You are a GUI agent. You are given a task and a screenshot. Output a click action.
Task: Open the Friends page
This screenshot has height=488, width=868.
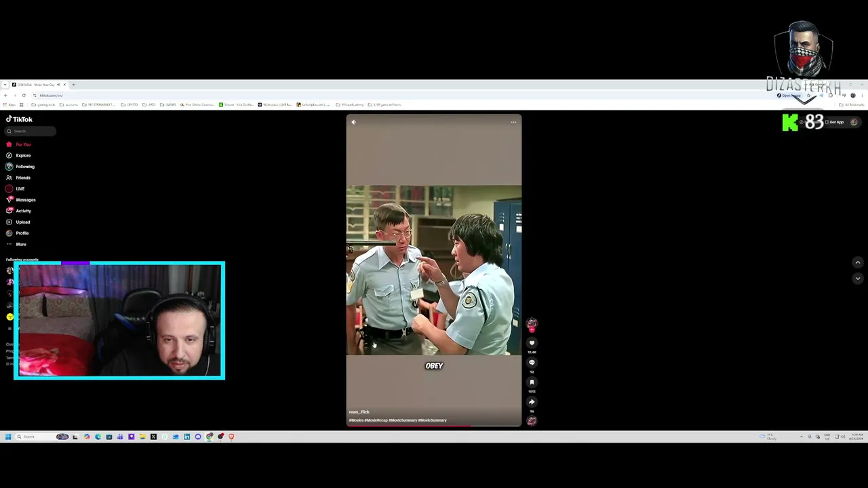[19, 178]
